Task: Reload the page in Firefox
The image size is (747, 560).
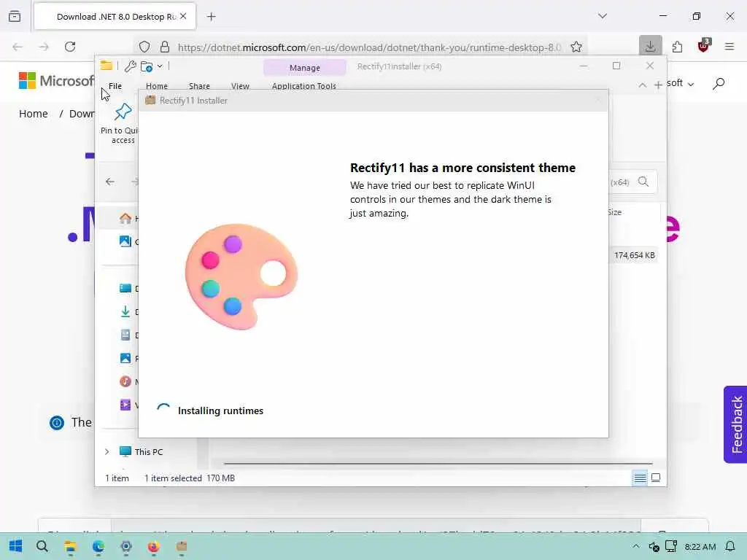Action: click(70, 47)
